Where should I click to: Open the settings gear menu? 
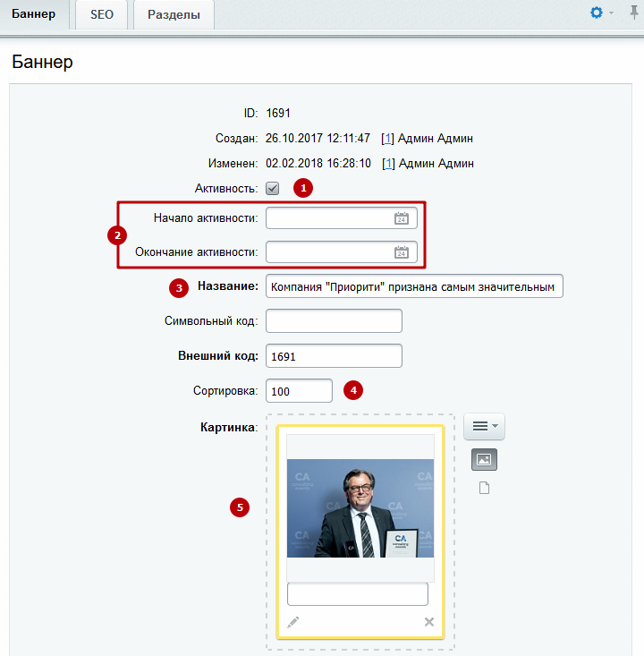pos(597,13)
